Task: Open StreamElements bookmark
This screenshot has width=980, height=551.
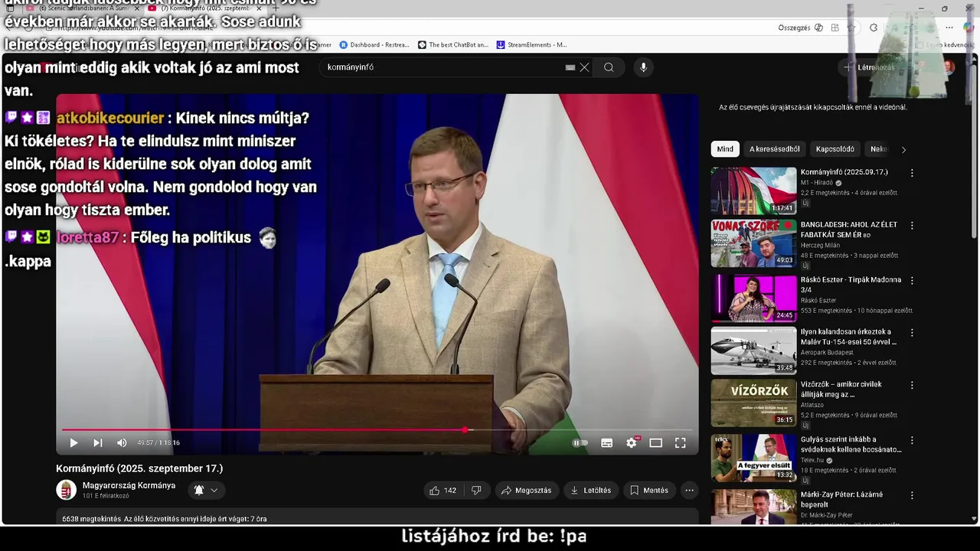Action: (532, 45)
